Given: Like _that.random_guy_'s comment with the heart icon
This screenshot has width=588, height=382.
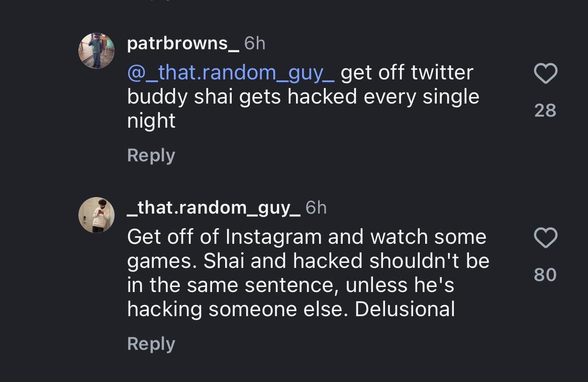Looking at the screenshot, I should pyautogui.click(x=545, y=238).
